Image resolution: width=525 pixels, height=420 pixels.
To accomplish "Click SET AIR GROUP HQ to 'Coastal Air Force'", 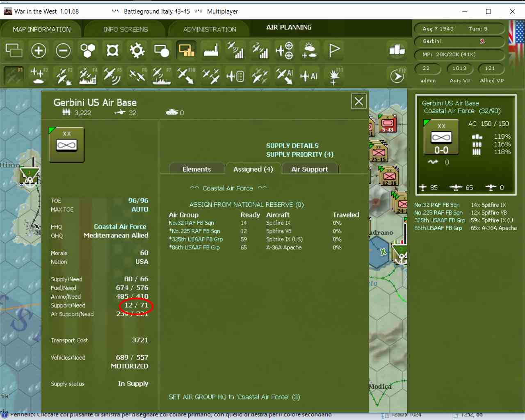I will (x=235, y=397).
